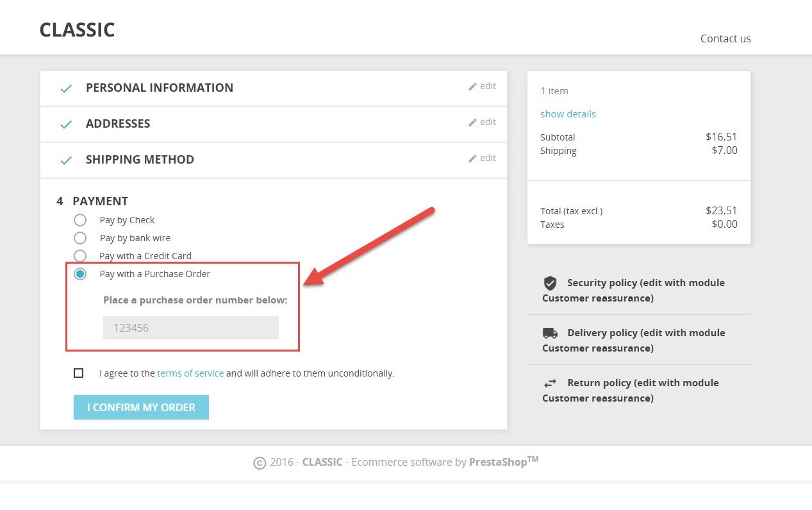Image resolution: width=812 pixels, height=510 pixels.
Task: Expand cart with show details link
Action: coord(568,114)
